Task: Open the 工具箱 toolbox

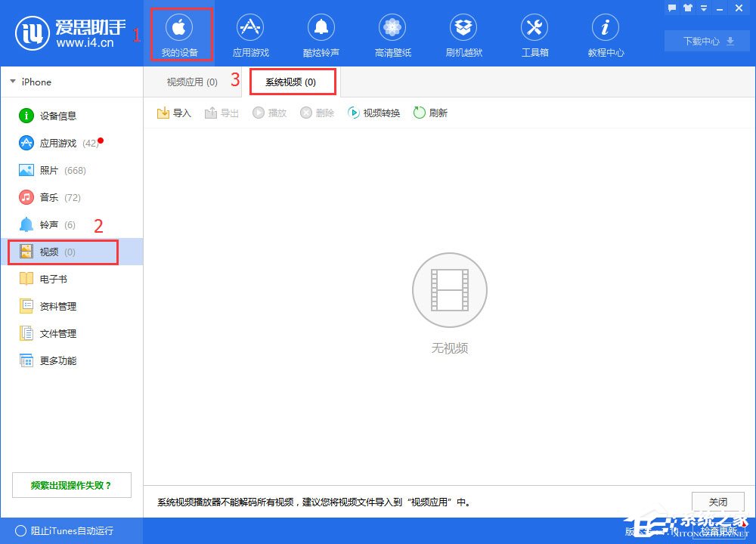Action: coord(534,35)
